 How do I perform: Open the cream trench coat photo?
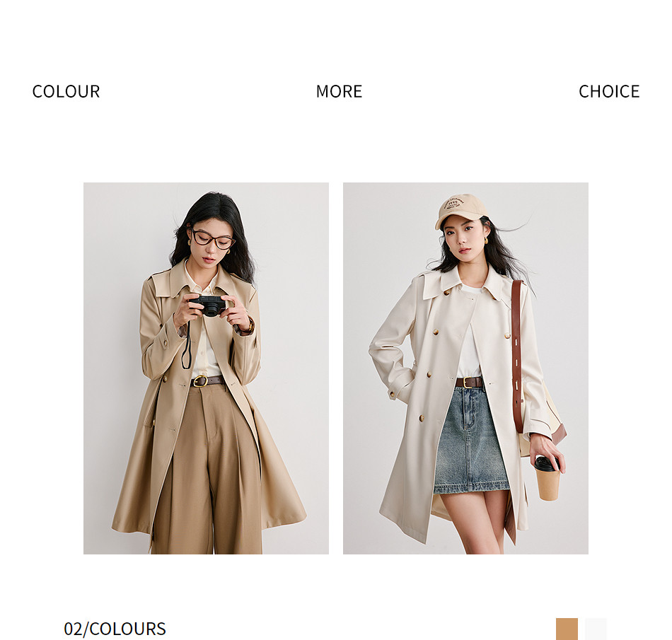click(x=465, y=368)
